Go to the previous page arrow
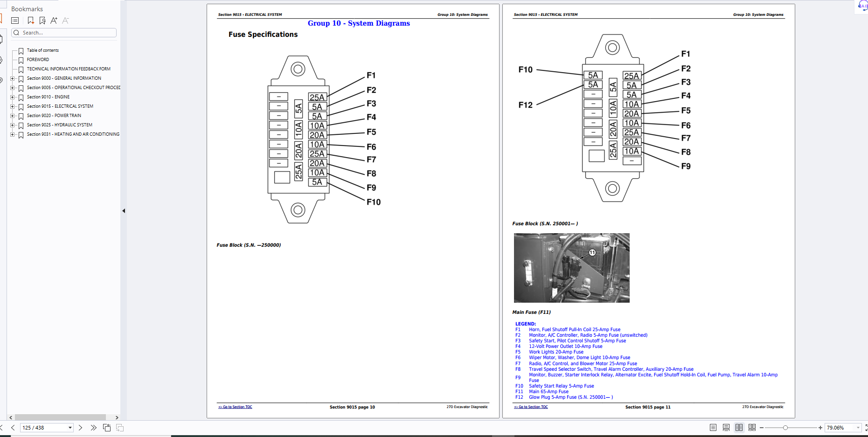 [13, 428]
